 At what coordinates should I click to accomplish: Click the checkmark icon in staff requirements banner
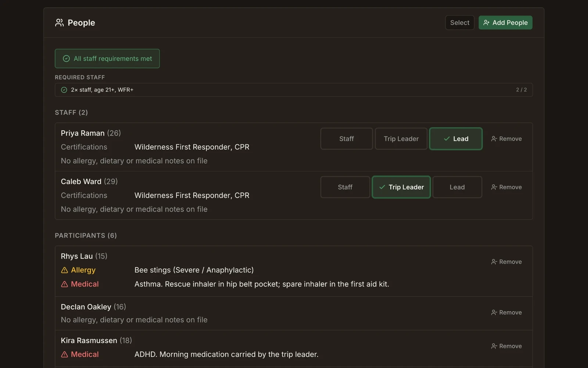point(66,59)
